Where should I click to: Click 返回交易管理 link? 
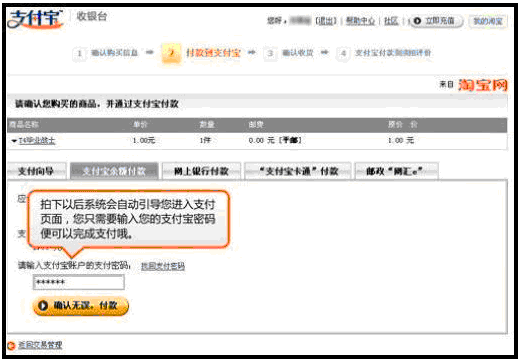coord(40,345)
